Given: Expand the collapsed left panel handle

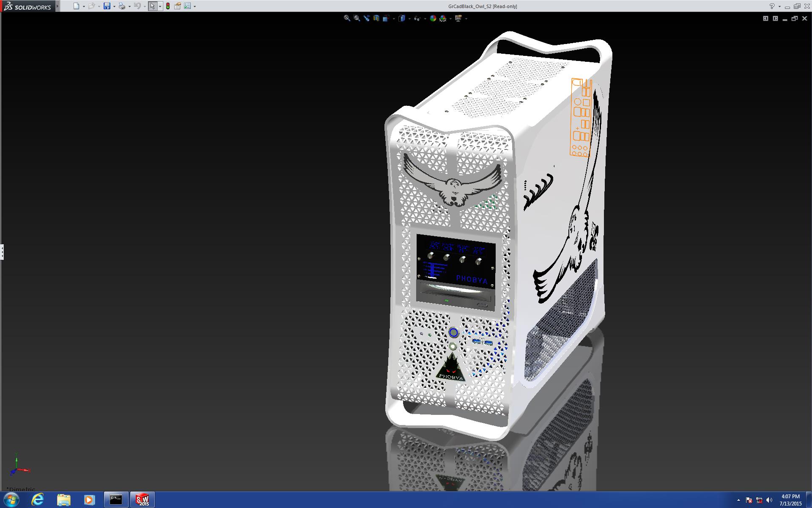Looking at the screenshot, I should (2, 252).
